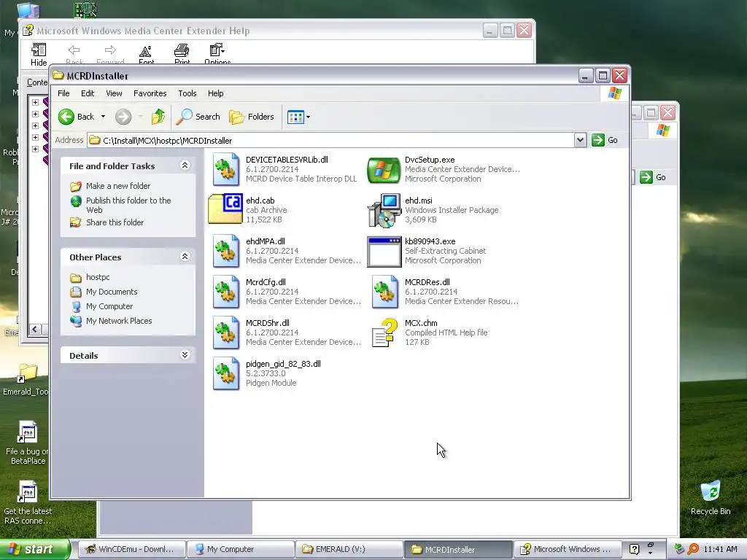The height and width of the screenshot is (560, 747).
Task: Switch to Microsoft Windows Help taskbar button
Action: (568, 549)
